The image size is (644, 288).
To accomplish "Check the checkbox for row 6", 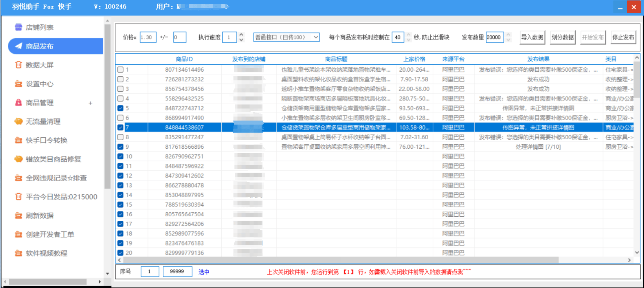I will [120, 118].
